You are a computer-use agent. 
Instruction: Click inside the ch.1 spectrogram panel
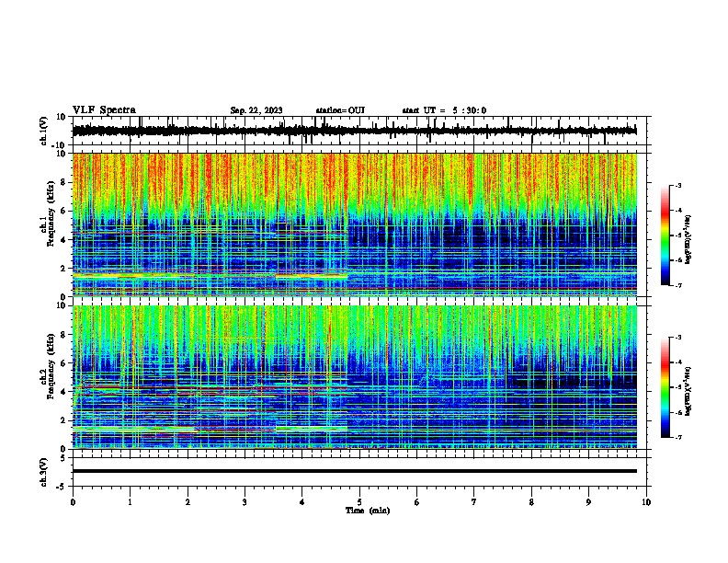click(x=354, y=224)
